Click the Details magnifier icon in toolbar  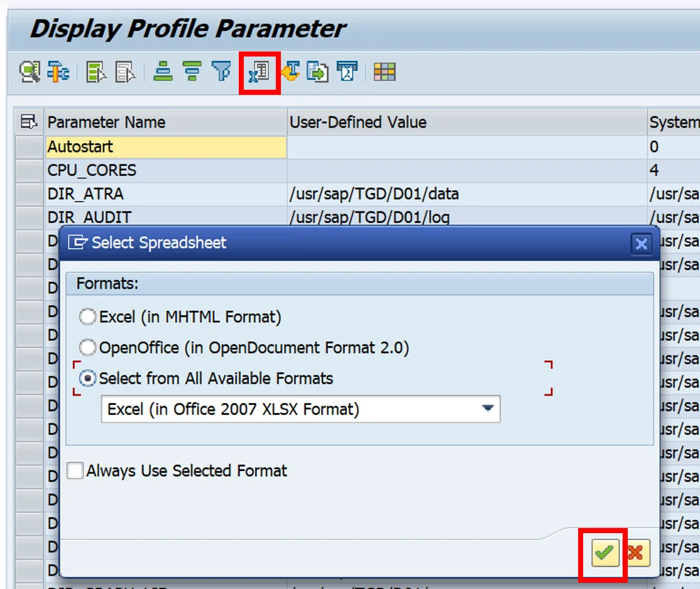(30, 72)
